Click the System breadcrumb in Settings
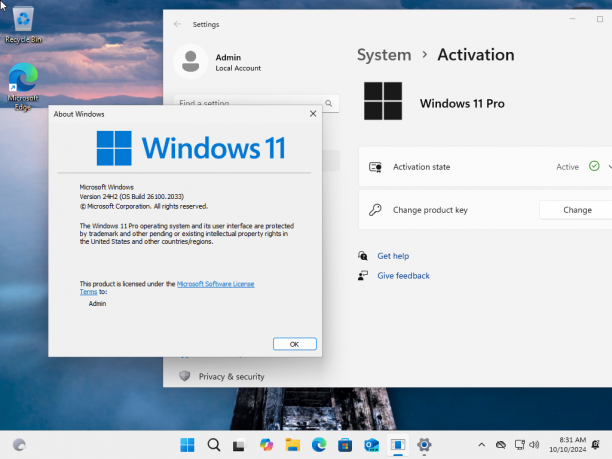The width and height of the screenshot is (612, 459). (x=384, y=55)
